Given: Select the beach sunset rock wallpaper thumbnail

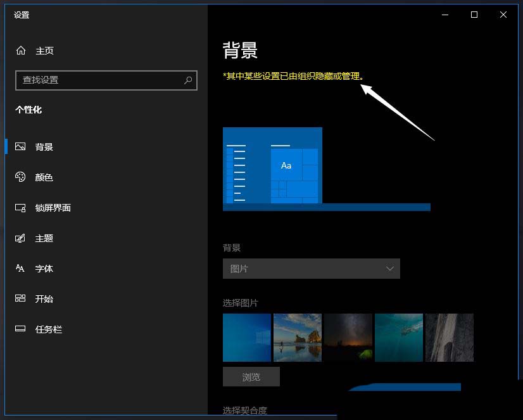Looking at the screenshot, I should point(298,337).
